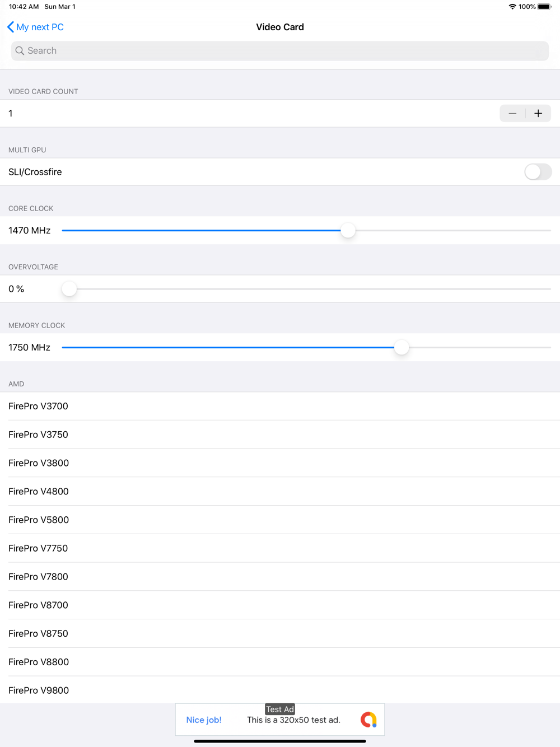
Task: Select FirePro V8700
Action: 280,605
